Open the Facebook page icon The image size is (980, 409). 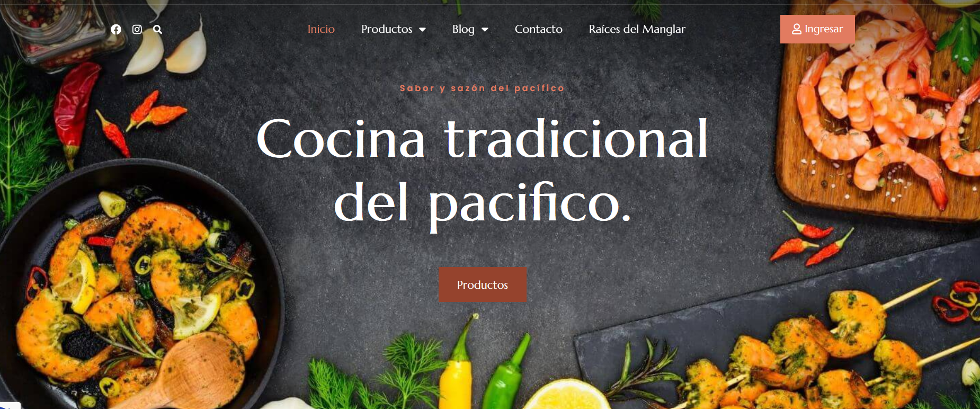click(x=116, y=30)
